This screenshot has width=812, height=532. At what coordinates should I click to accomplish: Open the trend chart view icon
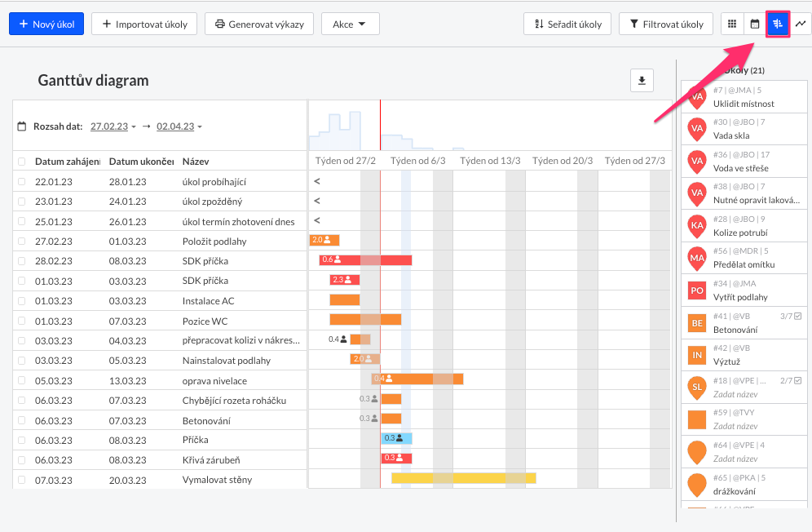click(x=801, y=24)
